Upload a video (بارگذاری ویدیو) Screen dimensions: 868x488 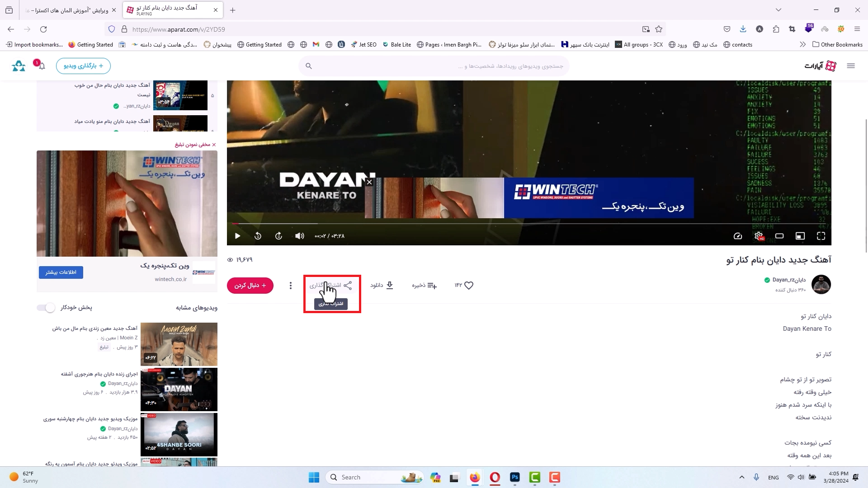[84, 66]
